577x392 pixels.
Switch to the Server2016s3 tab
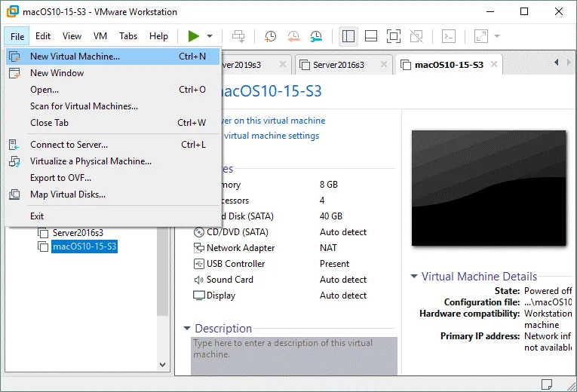click(x=339, y=65)
